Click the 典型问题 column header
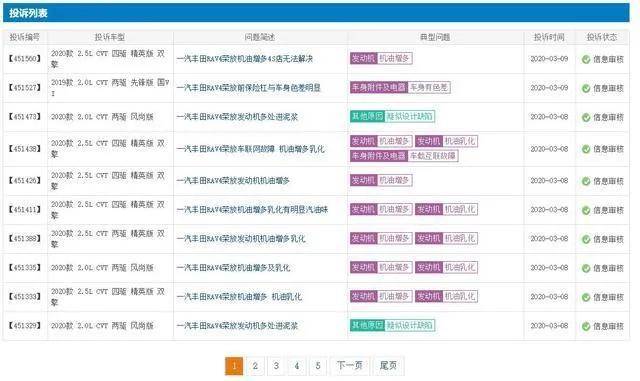The height and width of the screenshot is (381, 640). [x=435, y=37]
